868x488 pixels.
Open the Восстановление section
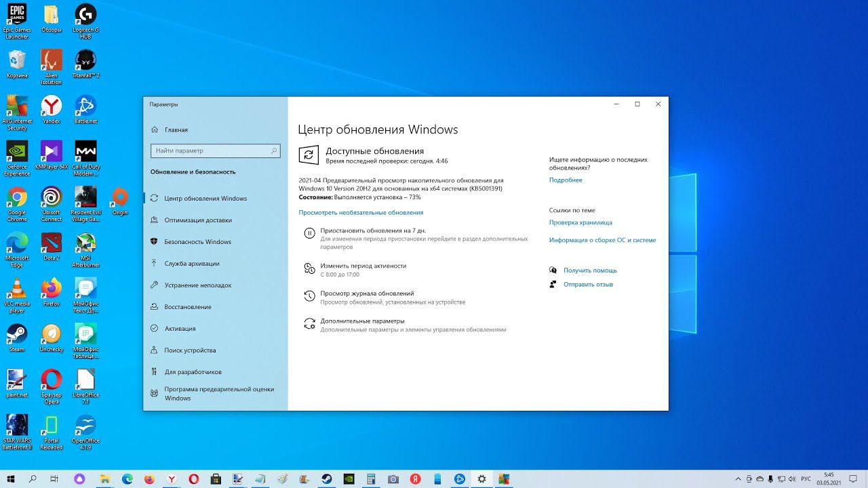[216, 307]
